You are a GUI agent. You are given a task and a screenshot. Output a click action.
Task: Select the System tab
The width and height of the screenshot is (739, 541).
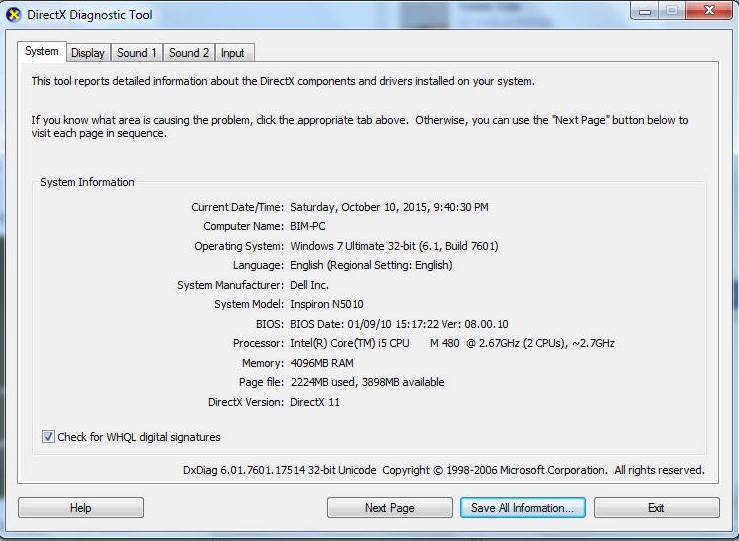click(x=42, y=51)
